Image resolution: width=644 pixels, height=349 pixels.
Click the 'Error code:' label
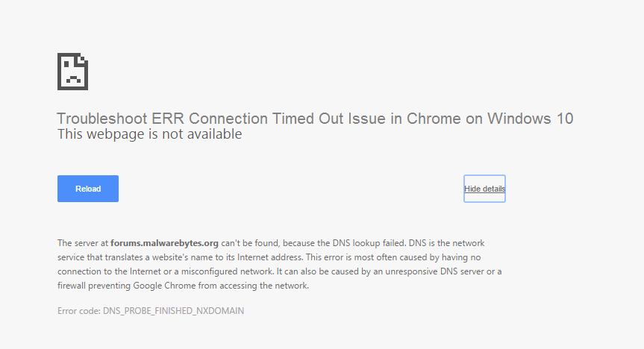click(79, 311)
